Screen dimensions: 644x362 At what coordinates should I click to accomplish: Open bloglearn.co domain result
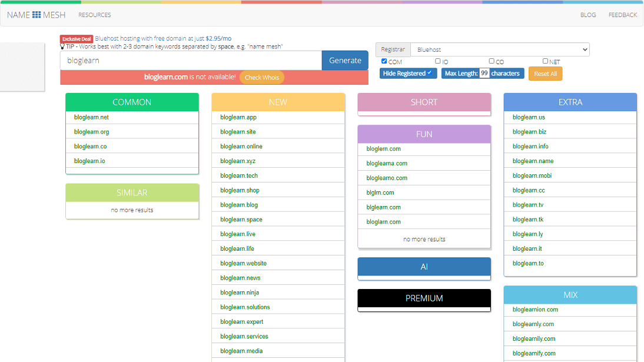click(90, 147)
